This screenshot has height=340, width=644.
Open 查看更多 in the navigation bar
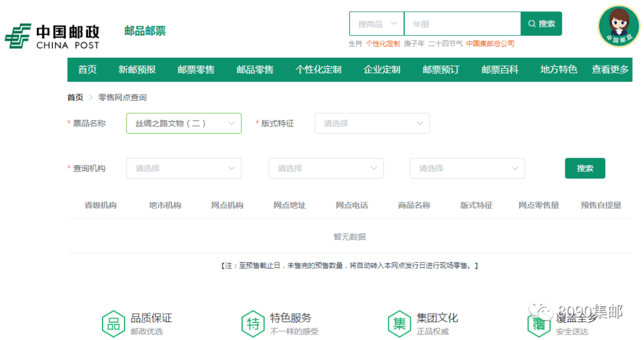pyautogui.click(x=610, y=70)
